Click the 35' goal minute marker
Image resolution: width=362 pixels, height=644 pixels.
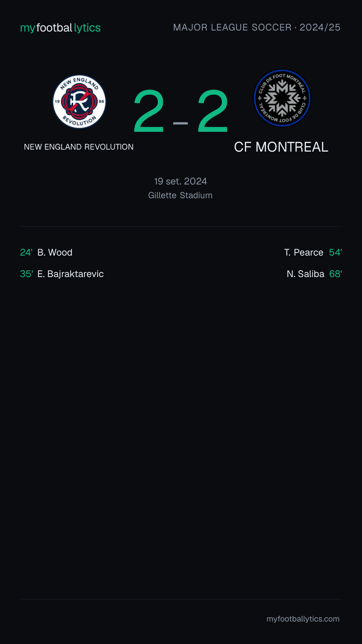point(26,274)
